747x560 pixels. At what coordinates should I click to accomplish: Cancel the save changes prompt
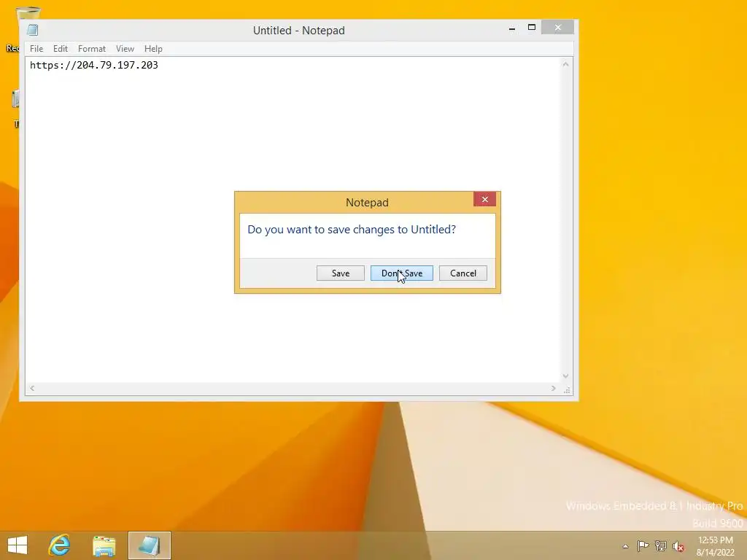pos(462,273)
